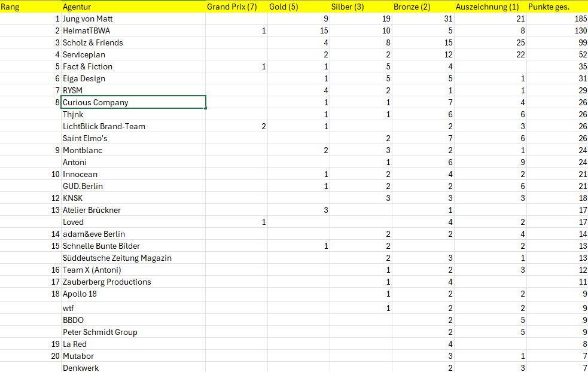Select the wtf agency cell

(x=133, y=308)
